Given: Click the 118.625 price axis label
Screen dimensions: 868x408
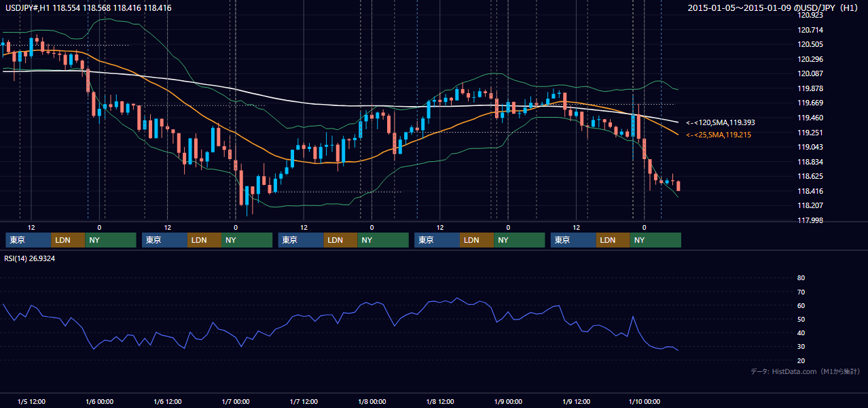Looking at the screenshot, I should coord(812,176).
